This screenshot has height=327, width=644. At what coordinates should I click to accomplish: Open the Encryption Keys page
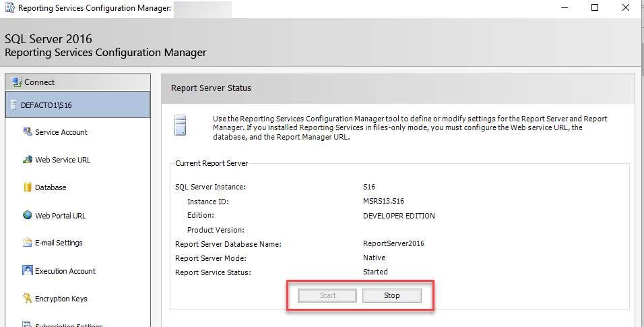pyautogui.click(x=61, y=299)
